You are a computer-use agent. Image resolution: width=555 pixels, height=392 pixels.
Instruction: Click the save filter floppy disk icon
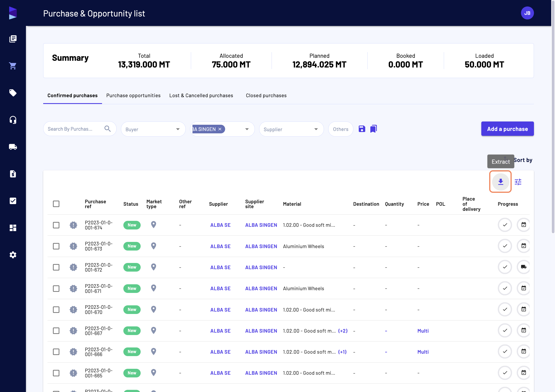[x=362, y=129]
